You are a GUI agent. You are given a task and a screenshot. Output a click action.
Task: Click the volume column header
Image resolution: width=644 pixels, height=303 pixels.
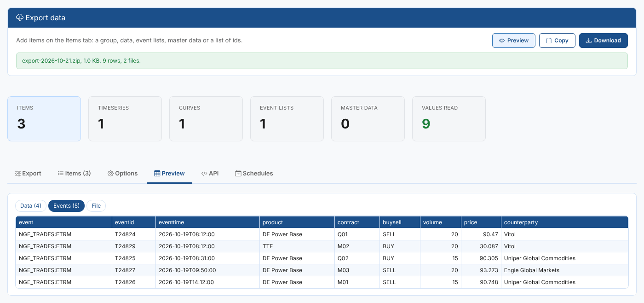441,222
